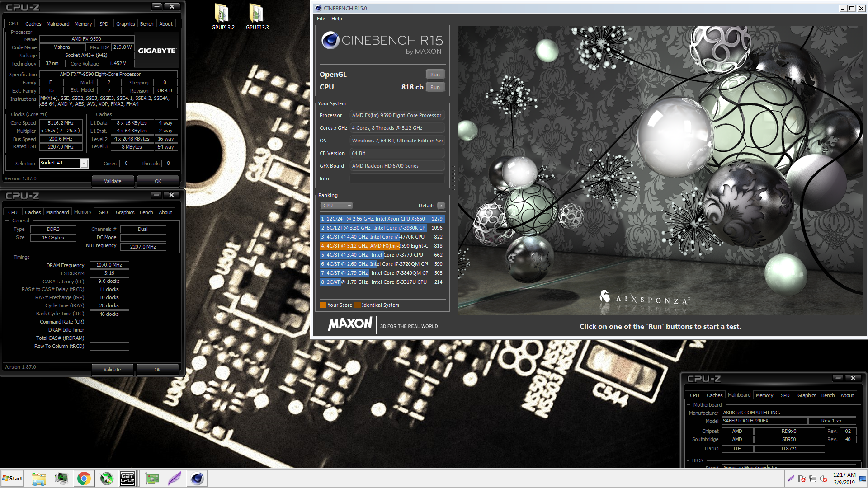Select SPD tab in the Memory CPU-Z window
The width and height of the screenshot is (868, 488).
(104, 212)
